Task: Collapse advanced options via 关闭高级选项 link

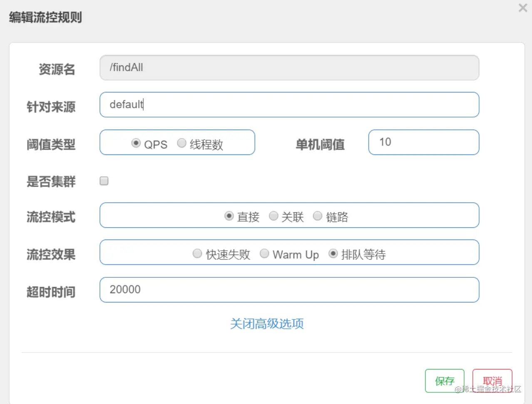Action: tap(267, 324)
